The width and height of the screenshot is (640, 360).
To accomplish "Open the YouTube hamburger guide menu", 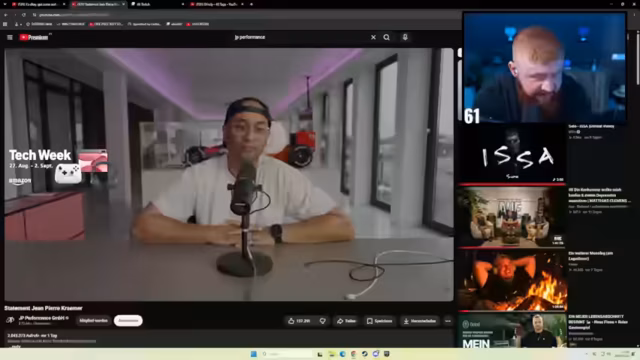I will 10,37.
